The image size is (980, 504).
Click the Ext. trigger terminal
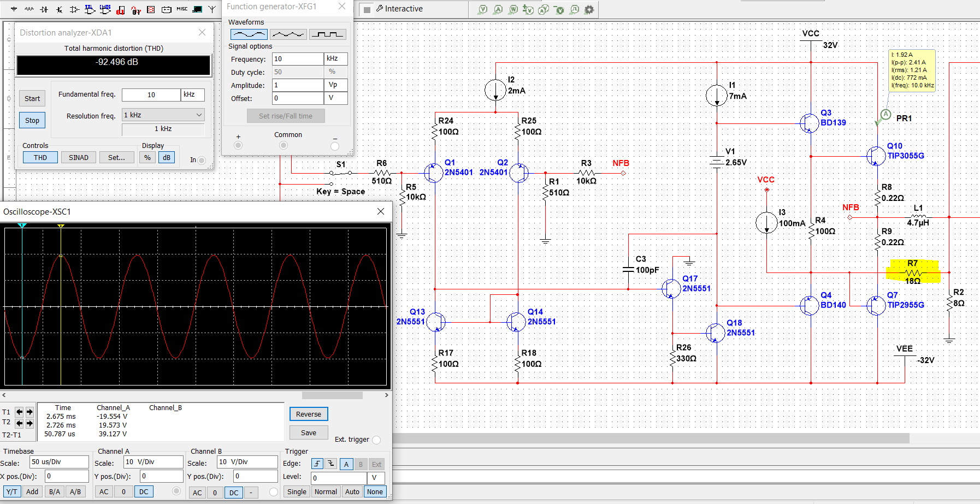click(376, 440)
